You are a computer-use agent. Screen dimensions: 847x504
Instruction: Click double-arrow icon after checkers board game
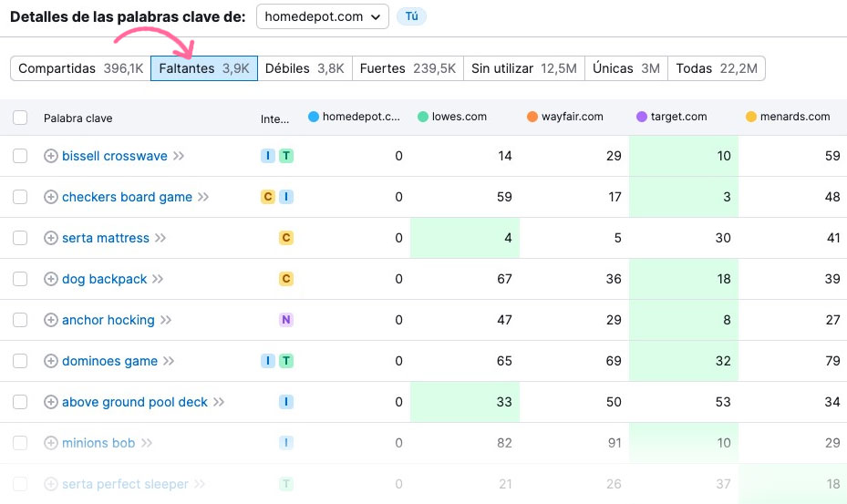(203, 197)
